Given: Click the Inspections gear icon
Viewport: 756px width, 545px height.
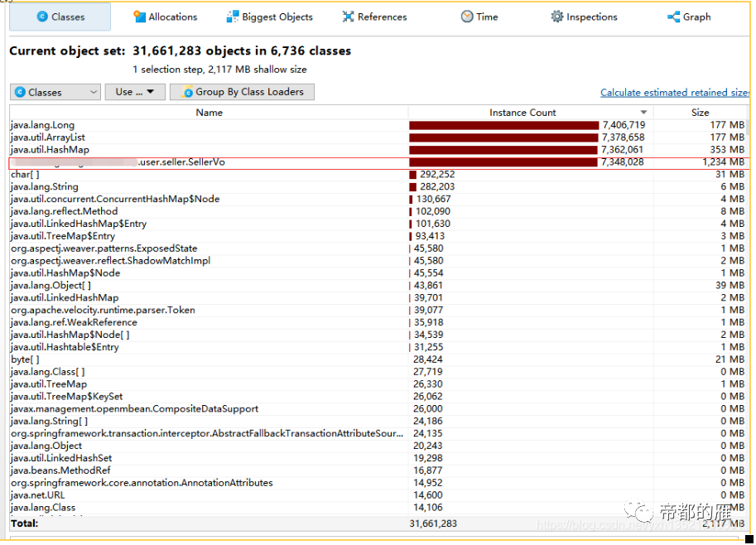Looking at the screenshot, I should 557,17.
